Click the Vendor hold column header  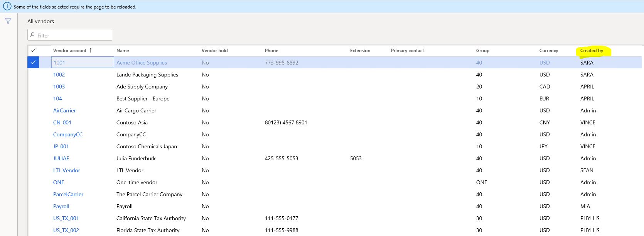point(214,51)
